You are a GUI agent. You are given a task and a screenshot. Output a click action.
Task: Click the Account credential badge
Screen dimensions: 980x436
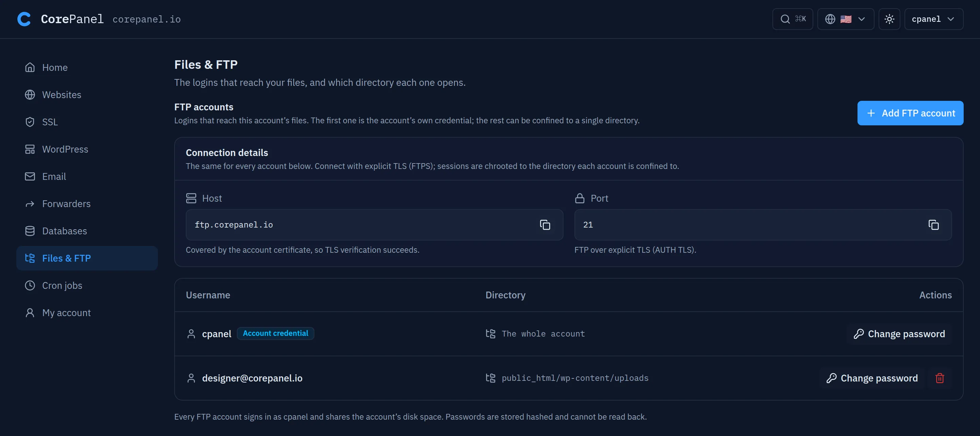pos(275,333)
